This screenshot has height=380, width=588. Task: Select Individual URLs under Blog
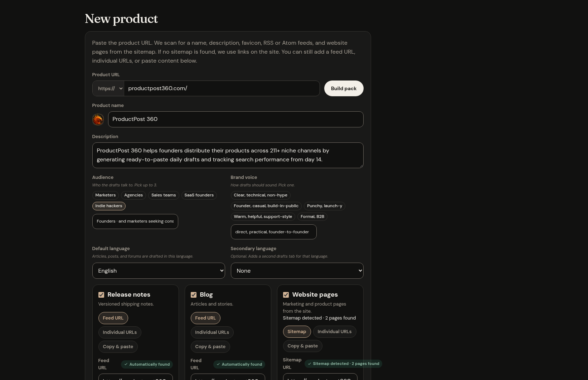click(x=212, y=332)
